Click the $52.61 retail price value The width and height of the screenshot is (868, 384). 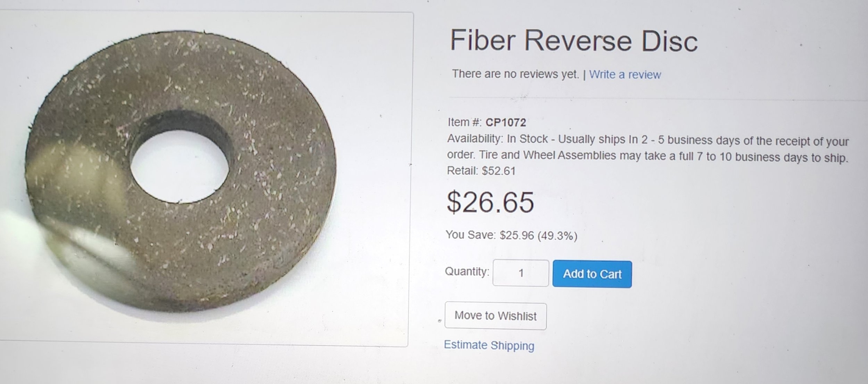tap(499, 171)
